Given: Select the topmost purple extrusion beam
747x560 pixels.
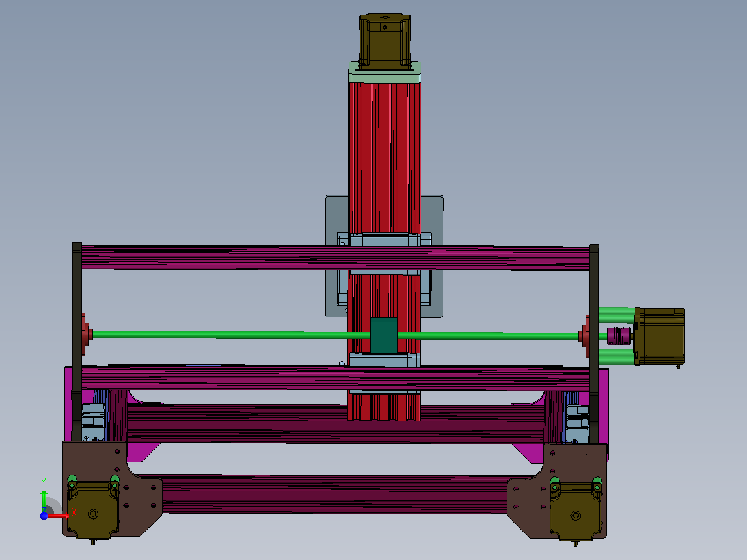Looking at the screenshot, I should [x=335, y=257].
